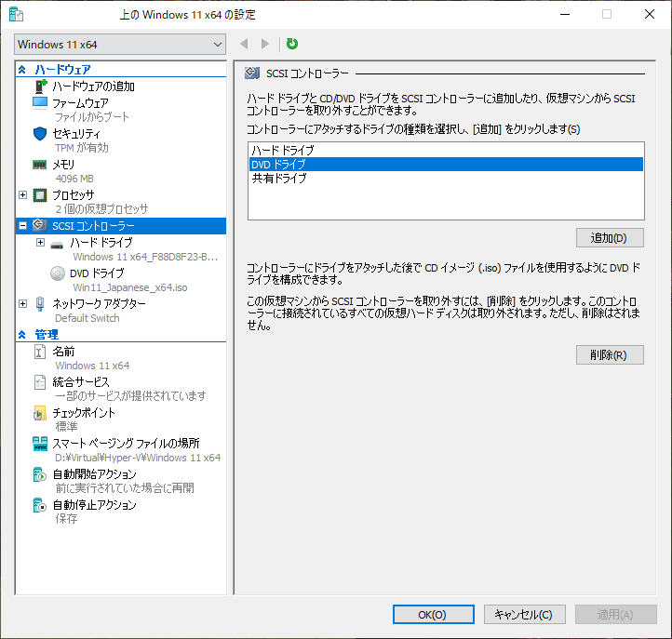Select メモリ in the tree

point(63,165)
